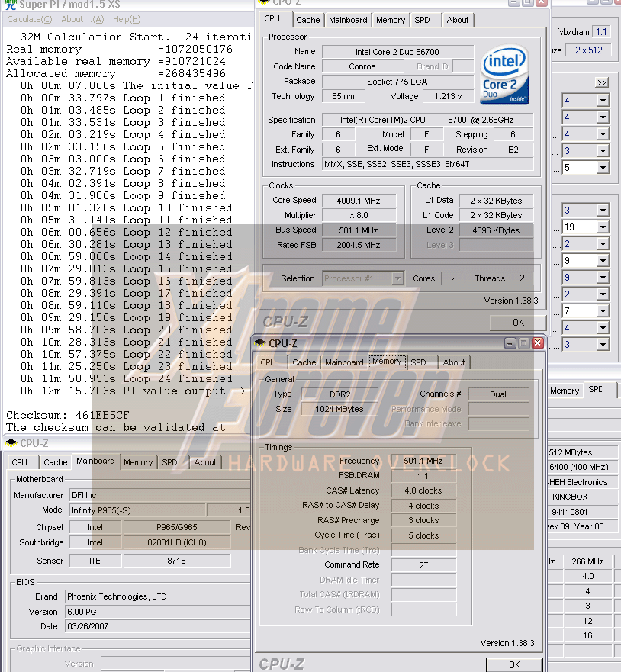Click the model field 'Infinity P965(-S)'
Screen dimensions: 621x672
coord(137,510)
